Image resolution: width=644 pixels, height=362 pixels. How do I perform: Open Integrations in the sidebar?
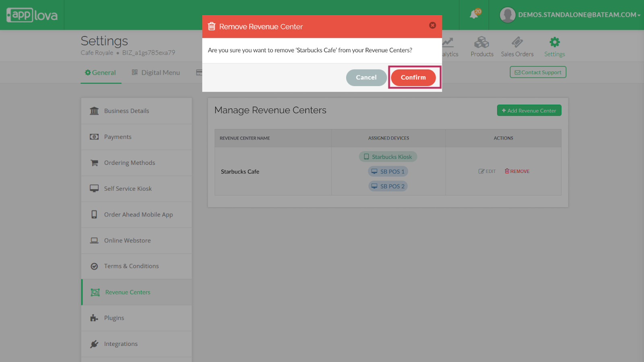click(x=136, y=344)
